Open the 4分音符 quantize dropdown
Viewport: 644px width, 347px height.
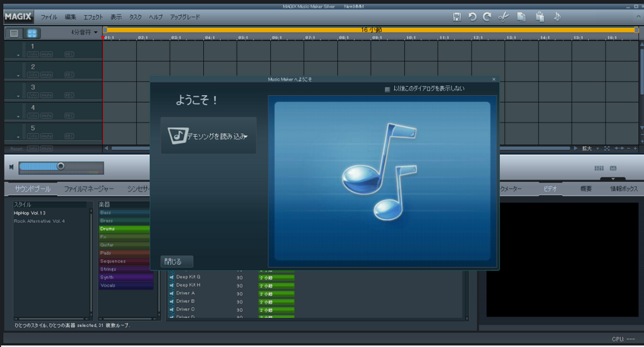[x=84, y=32]
